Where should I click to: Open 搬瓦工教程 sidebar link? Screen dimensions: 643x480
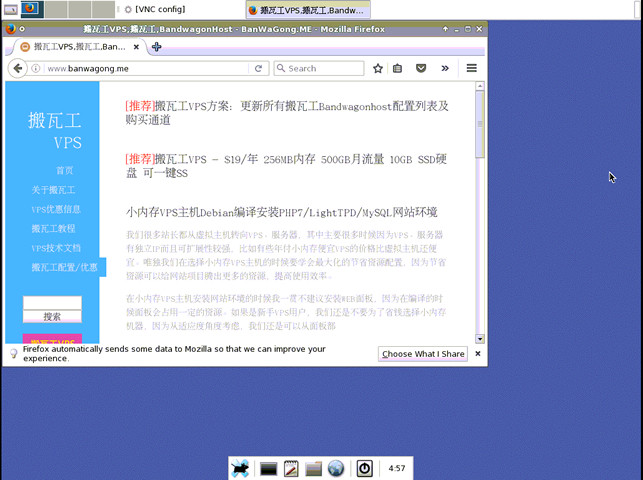(x=53, y=228)
